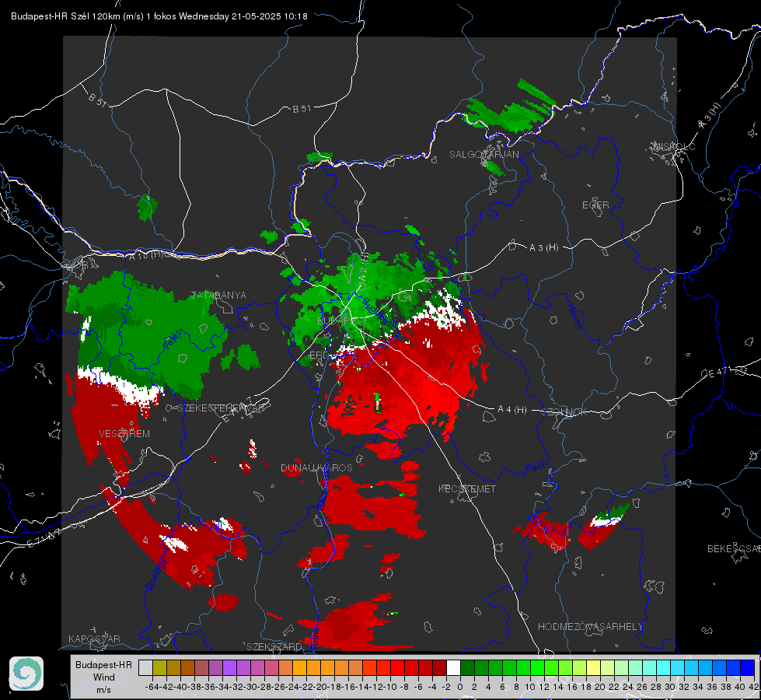
Task: Click 'A 3 (H)' road label near Eger
Action: coord(543,248)
